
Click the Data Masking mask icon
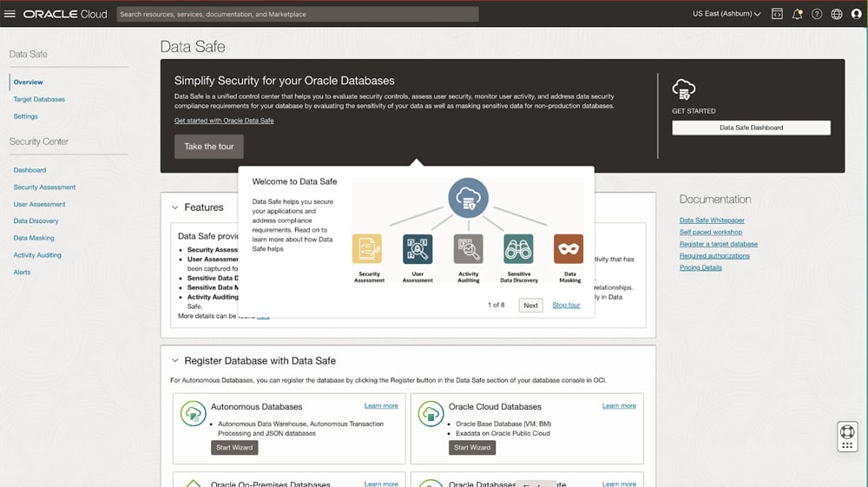coord(569,249)
